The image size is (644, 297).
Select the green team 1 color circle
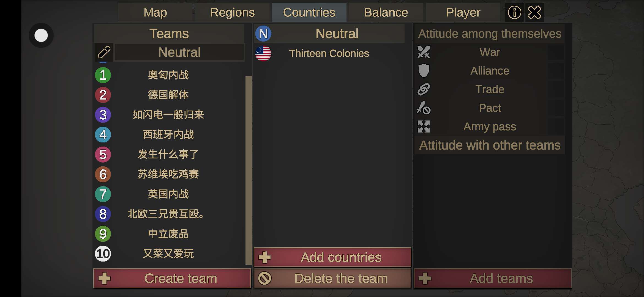[103, 75]
